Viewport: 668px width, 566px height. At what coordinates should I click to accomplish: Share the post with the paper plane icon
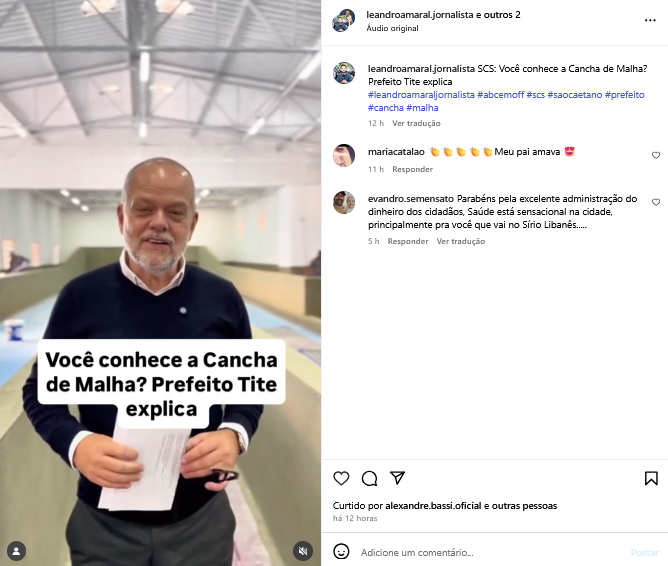(x=397, y=478)
